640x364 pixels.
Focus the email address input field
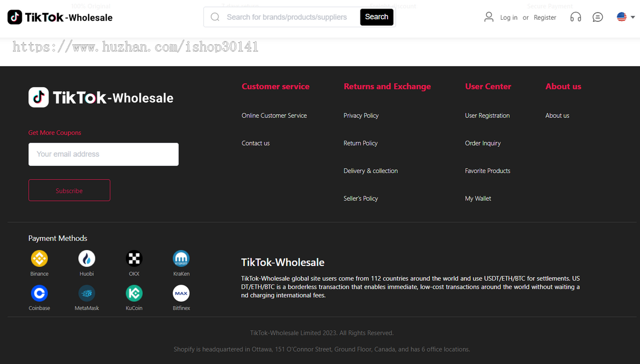[x=103, y=154]
